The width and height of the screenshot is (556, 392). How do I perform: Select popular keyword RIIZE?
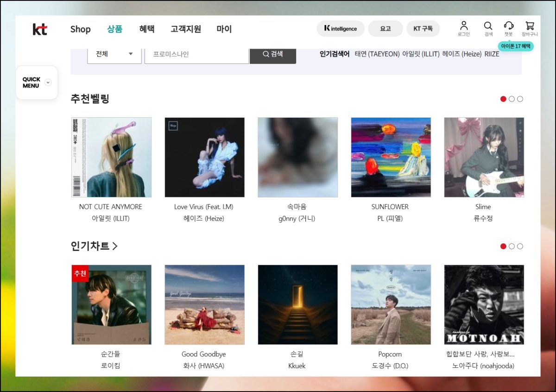click(x=492, y=54)
